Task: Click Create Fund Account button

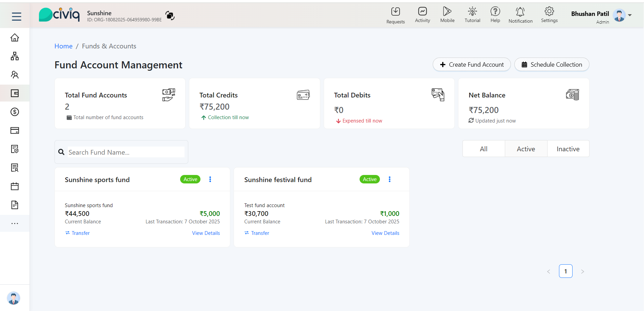Action: [x=471, y=65]
